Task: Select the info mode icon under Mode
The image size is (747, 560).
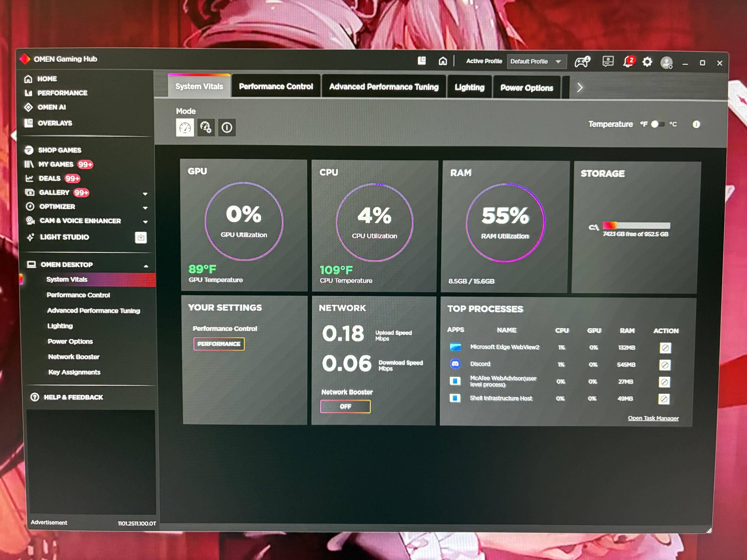Action: click(x=227, y=128)
